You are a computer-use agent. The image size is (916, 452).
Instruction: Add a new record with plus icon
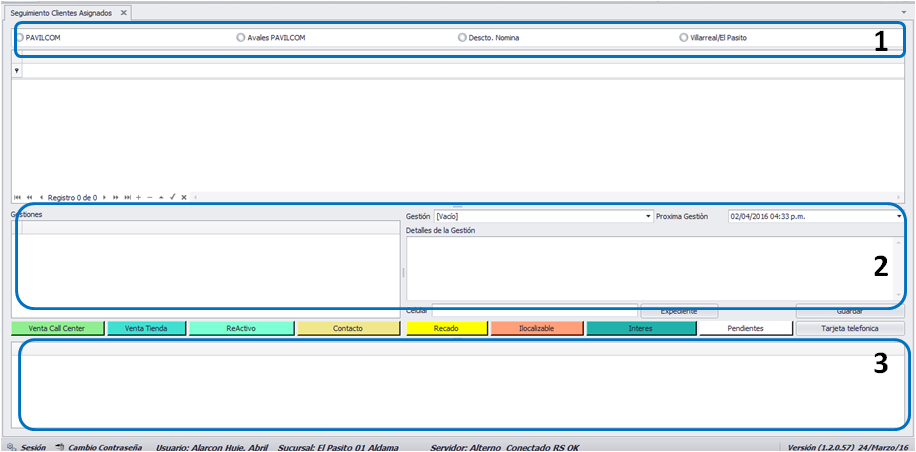tap(138, 197)
